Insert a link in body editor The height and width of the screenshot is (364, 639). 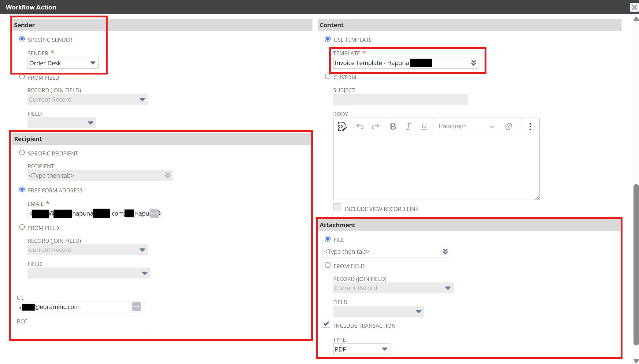[x=509, y=126]
